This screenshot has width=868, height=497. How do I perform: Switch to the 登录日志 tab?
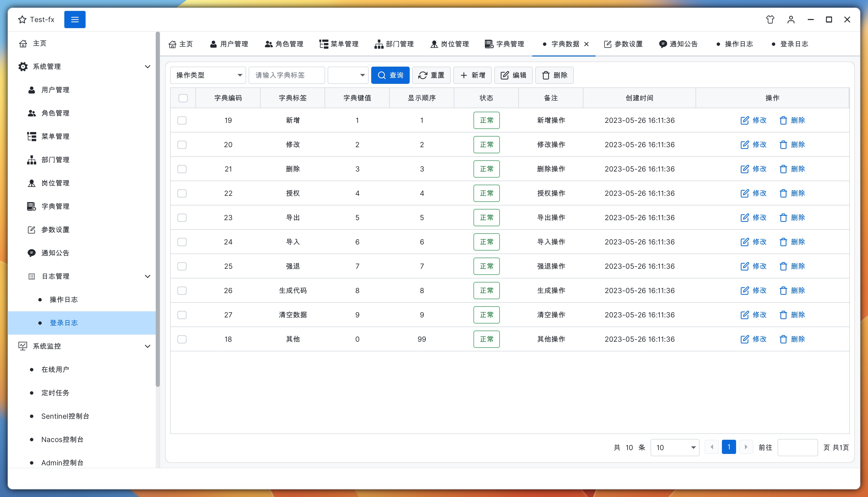pyautogui.click(x=790, y=44)
